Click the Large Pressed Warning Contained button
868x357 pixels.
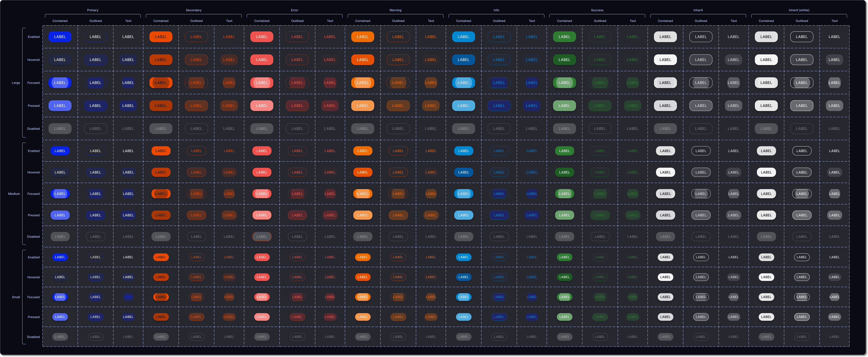(362, 105)
